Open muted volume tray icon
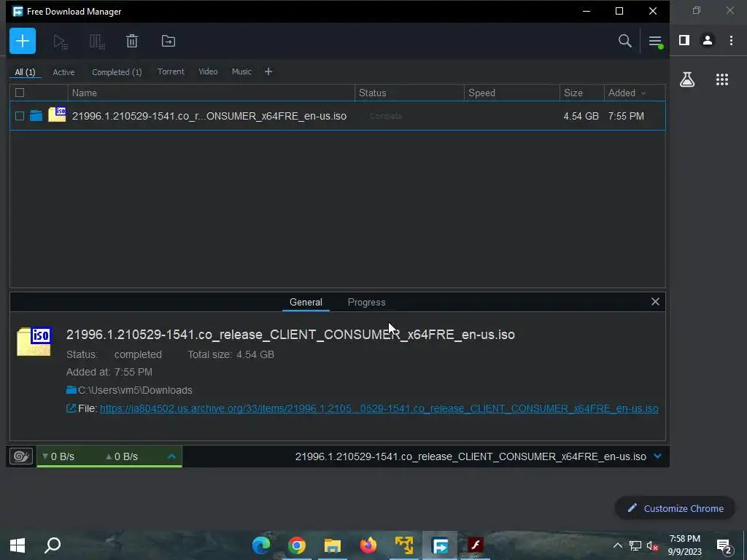The width and height of the screenshot is (747, 560). click(652, 545)
